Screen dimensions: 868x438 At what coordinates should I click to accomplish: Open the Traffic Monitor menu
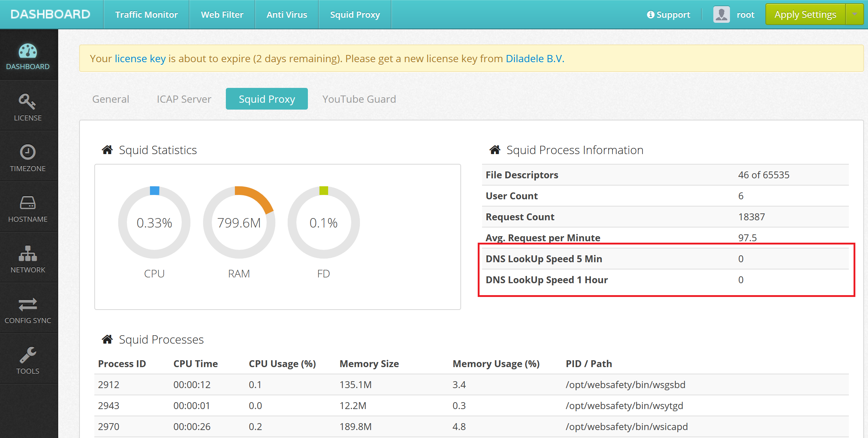pos(146,14)
